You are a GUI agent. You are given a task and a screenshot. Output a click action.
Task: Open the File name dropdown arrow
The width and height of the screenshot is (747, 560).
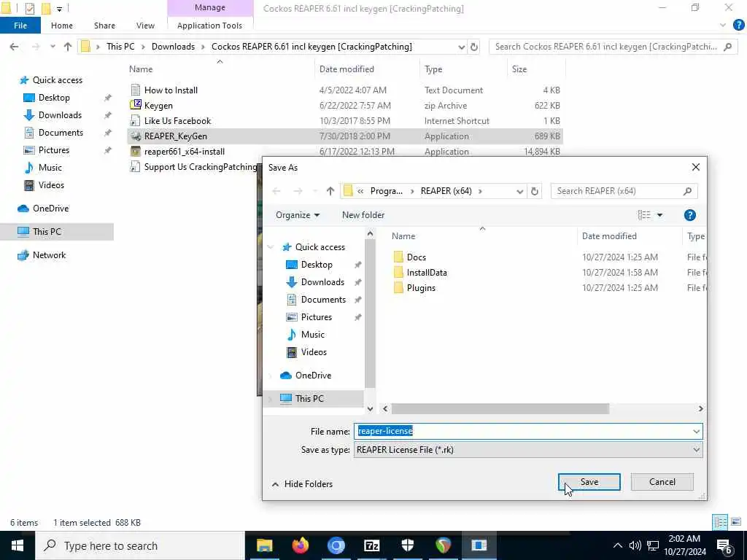696,432
